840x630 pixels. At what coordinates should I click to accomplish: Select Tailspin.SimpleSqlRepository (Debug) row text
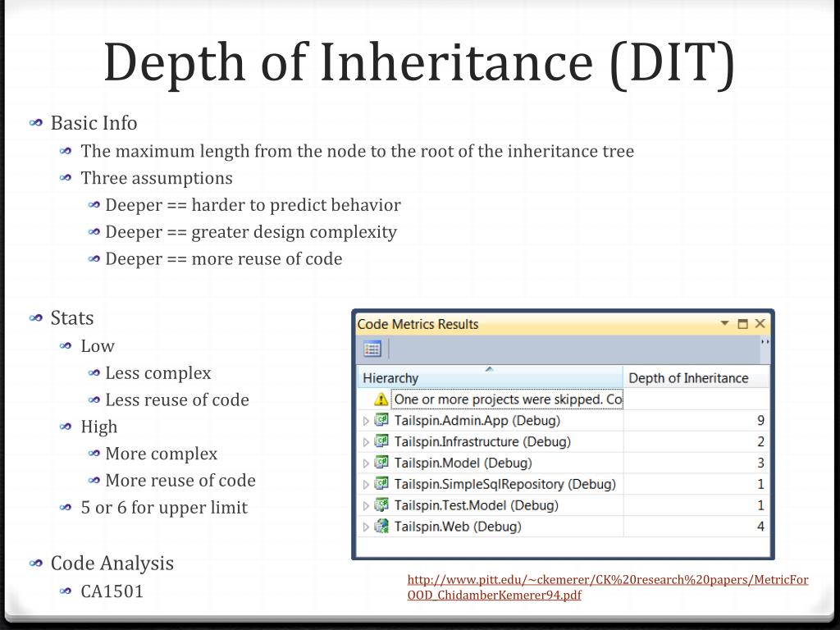[x=504, y=484]
